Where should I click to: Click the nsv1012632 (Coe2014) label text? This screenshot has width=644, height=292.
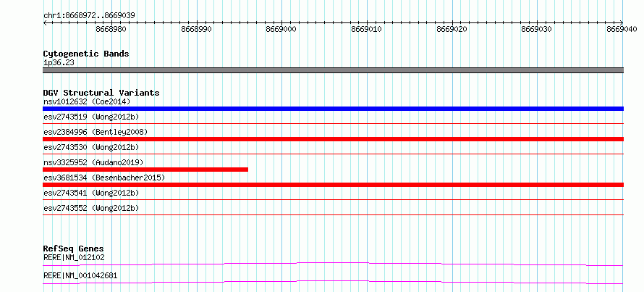point(87,101)
